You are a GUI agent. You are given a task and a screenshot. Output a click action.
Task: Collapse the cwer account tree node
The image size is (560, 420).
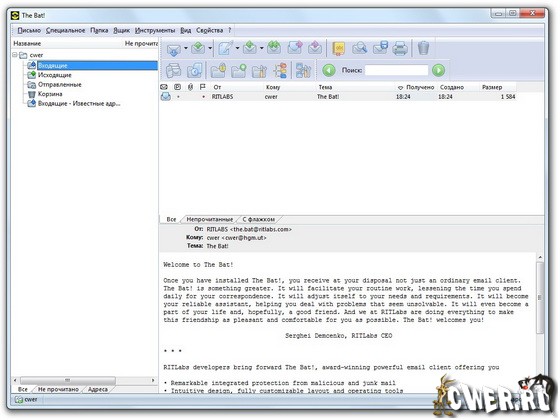click(15, 55)
